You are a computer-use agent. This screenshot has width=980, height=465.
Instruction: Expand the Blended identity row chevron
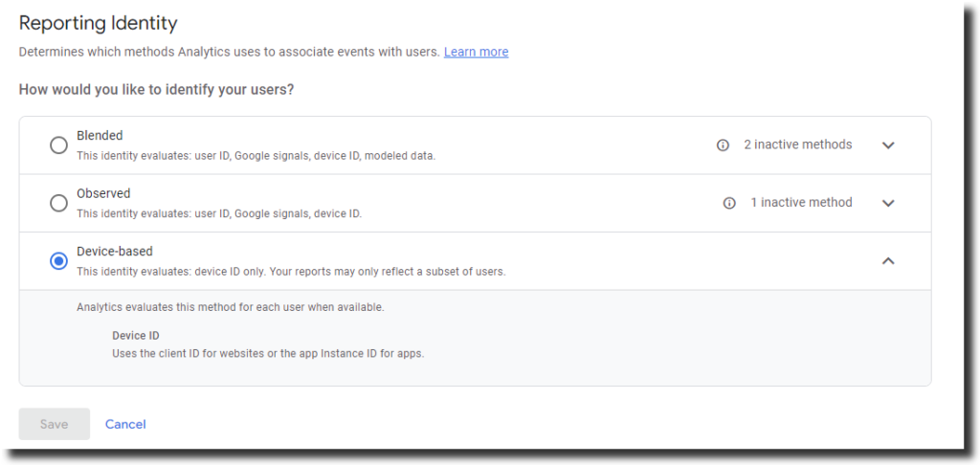(888, 145)
